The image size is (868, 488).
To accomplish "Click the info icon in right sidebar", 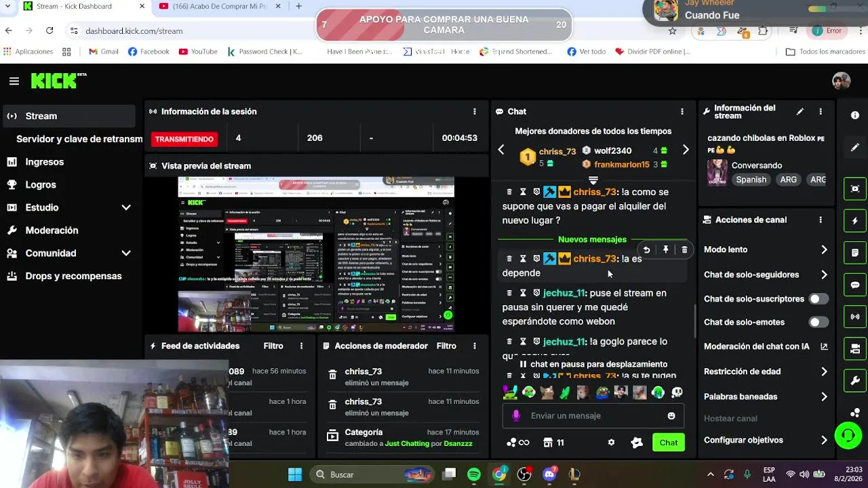I will click(x=855, y=115).
